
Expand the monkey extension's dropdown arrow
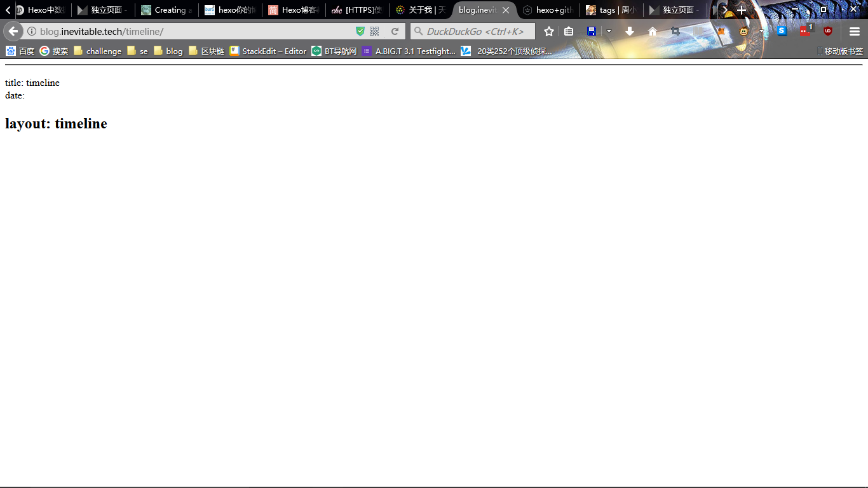coord(761,30)
